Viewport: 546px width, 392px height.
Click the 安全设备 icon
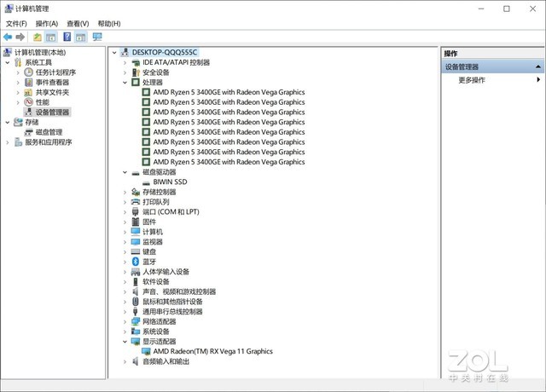[136, 72]
